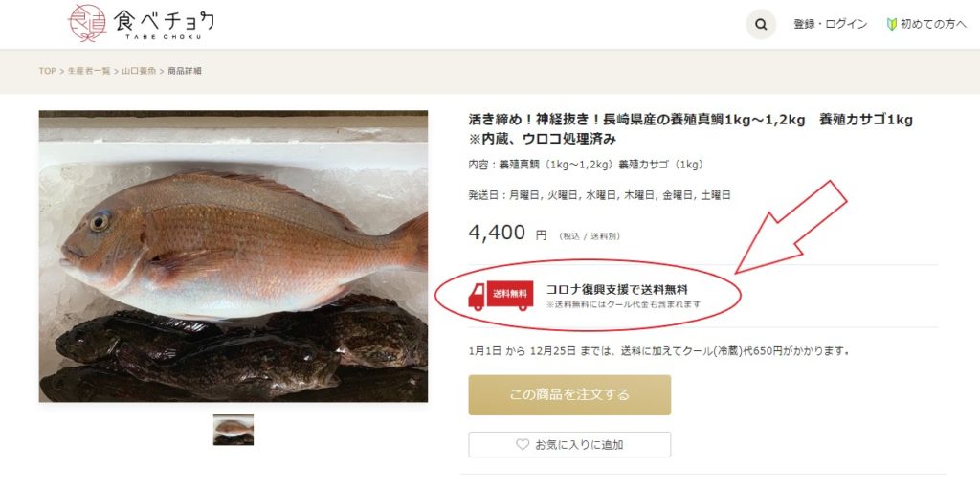The width and height of the screenshot is (980, 490).
Task: Click the 4,400 円 price
Action: (507, 234)
